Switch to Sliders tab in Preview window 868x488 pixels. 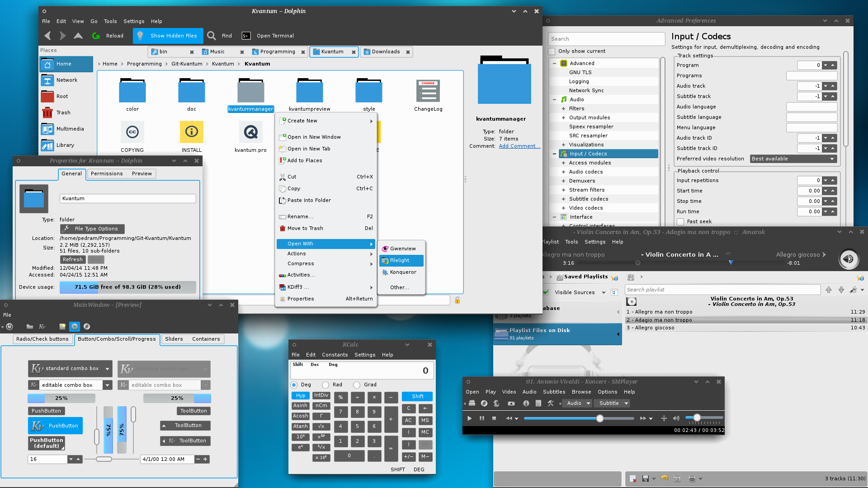point(174,339)
